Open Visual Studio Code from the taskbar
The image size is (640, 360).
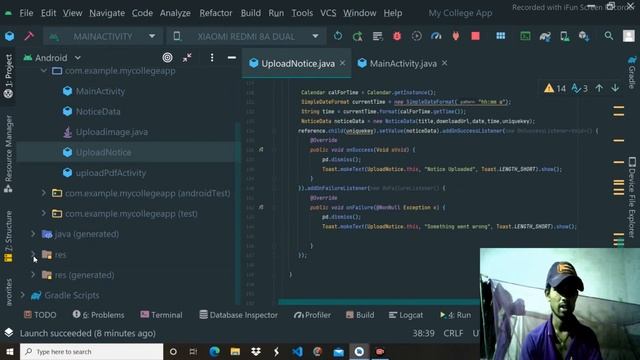297,351
